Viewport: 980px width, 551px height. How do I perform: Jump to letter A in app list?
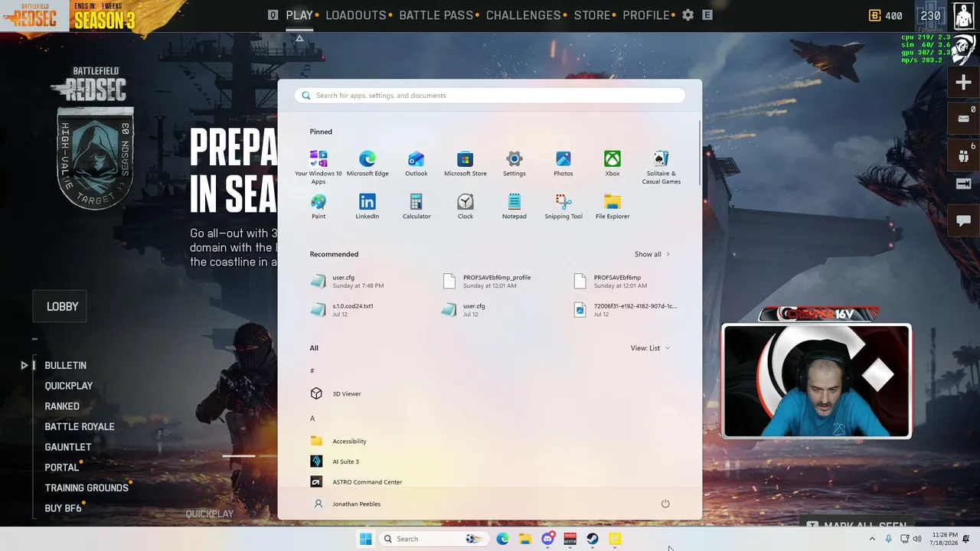312,418
